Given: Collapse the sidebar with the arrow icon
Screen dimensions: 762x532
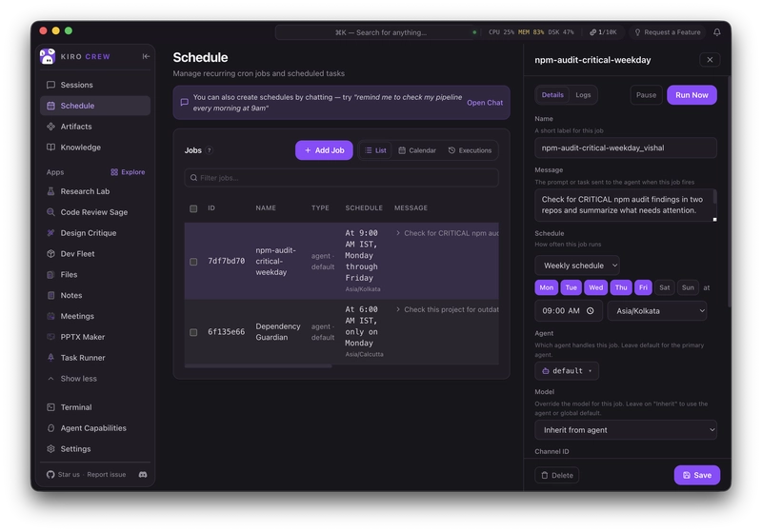Looking at the screenshot, I should [x=146, y=56].
